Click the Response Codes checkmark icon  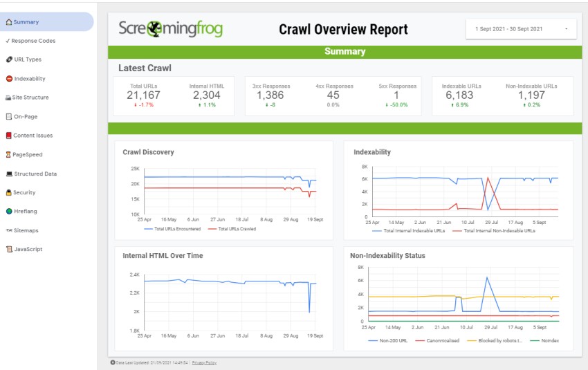pyautogui.click(x=8, y=41)
